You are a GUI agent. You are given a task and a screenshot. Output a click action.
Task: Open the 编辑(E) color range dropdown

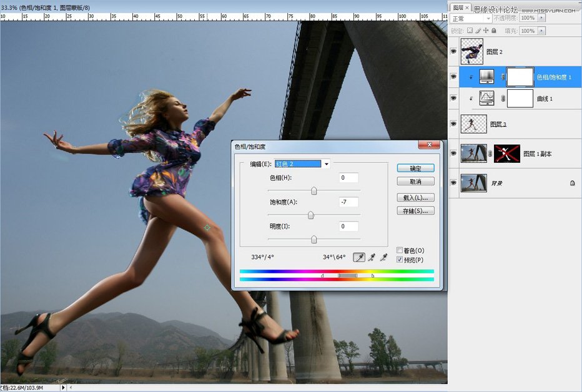(326, 164)
